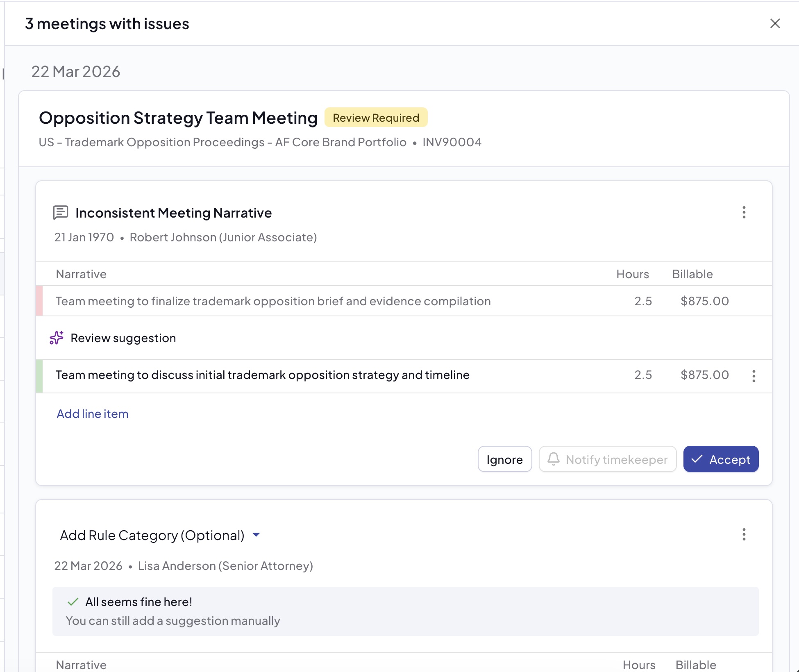Click the narrative comment icon
This screenshot has height=672, width=799.
[x=61, y=213]
